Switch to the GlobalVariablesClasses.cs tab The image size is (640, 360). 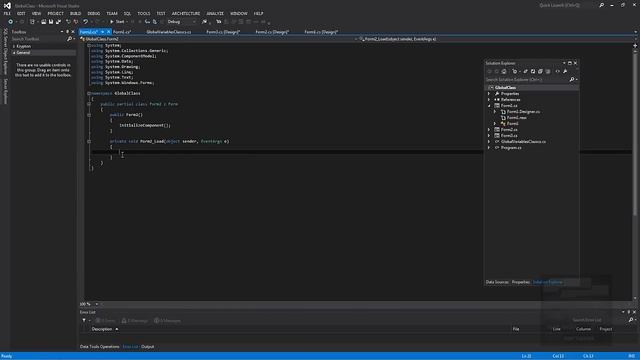pos(169,32)
